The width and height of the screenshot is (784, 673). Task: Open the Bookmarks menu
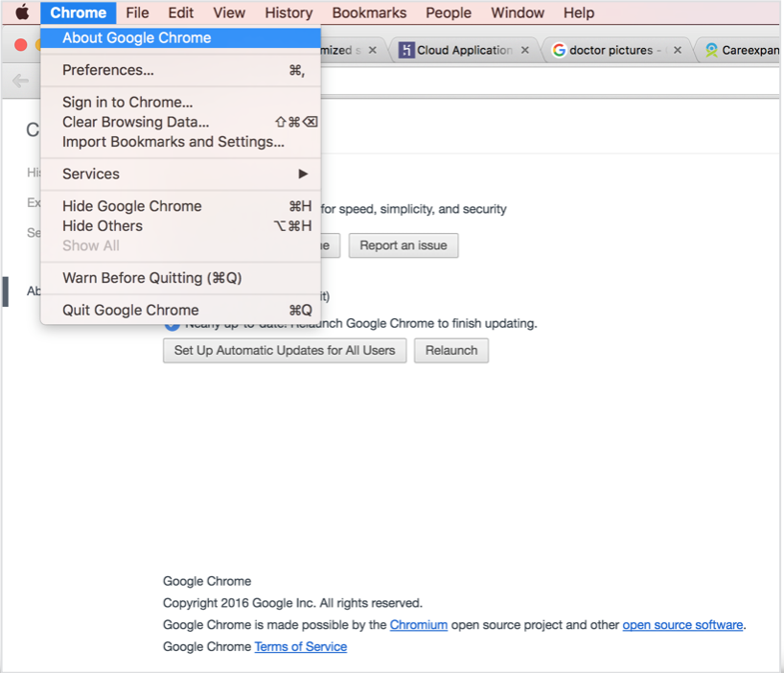pos(369,12)
